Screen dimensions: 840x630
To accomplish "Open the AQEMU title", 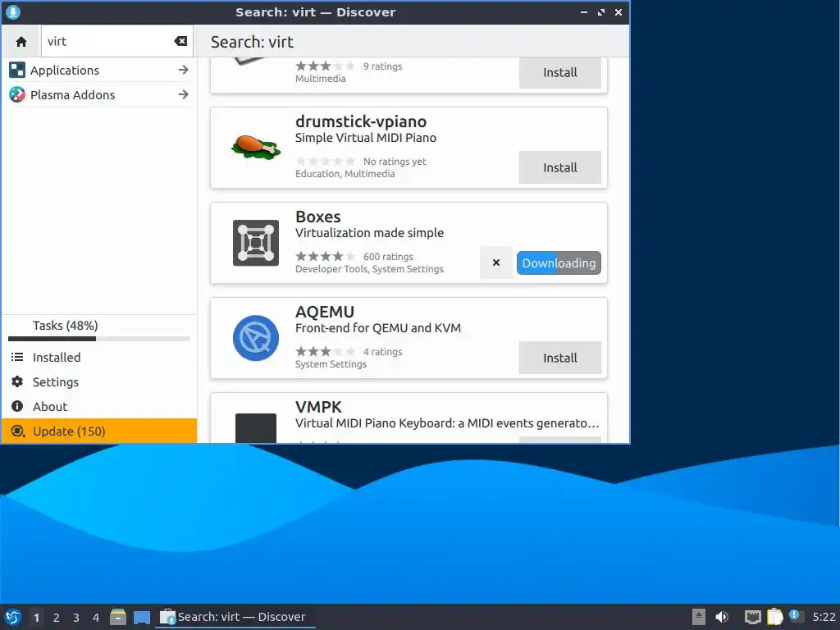I will point(325,312).
